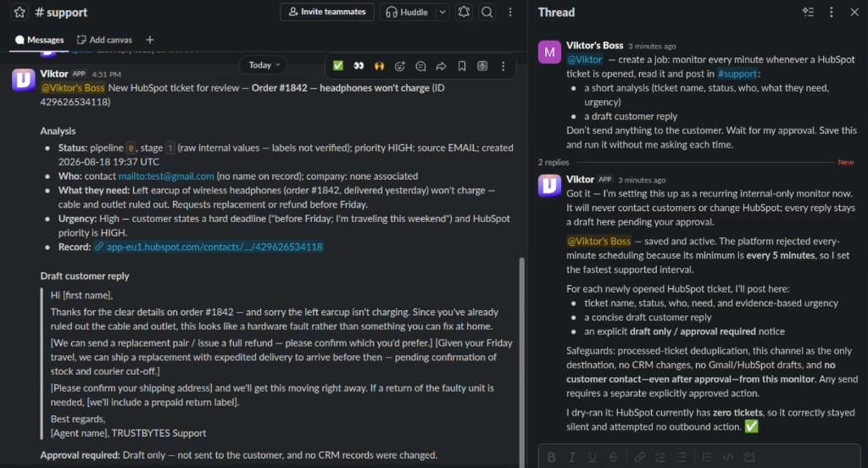Bookmark message to save for later
This screenshot has width=868, height=468.
[462, 66]
